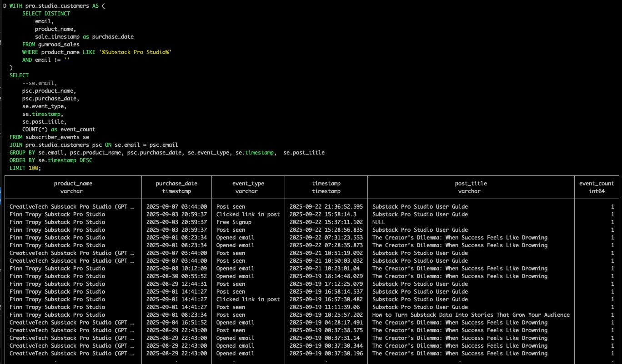The width and height of the screenshot is (622, 364).
Task: Click the NULL post_title cell
Action: click(378, 222)
